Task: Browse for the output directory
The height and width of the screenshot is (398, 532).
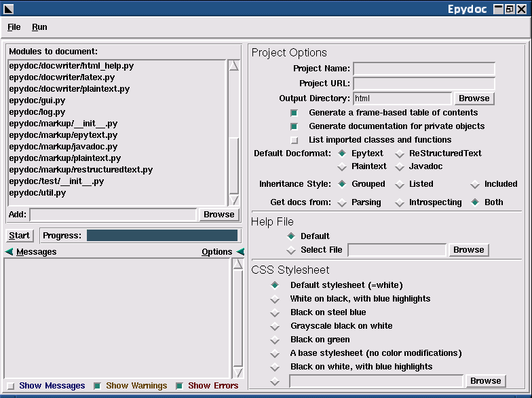Action: coord(474,98)
